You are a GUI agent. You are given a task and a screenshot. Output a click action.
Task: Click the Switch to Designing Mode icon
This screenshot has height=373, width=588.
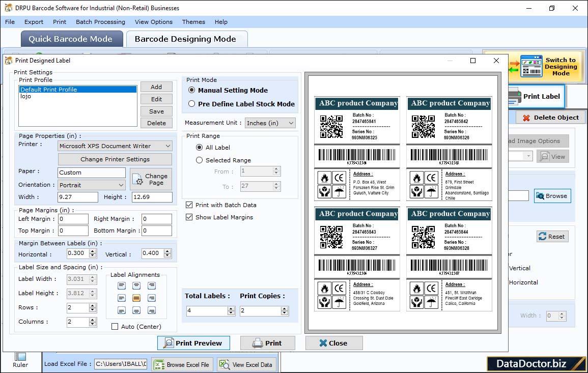(531, 66)
